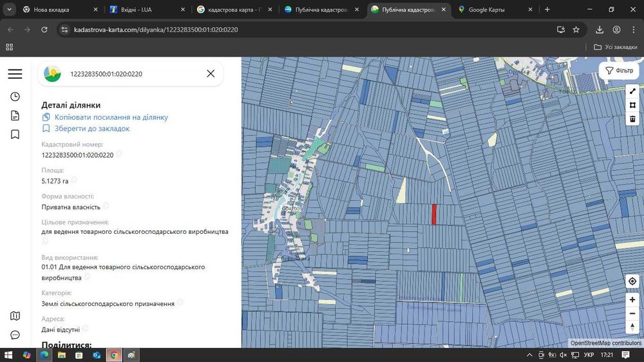Image resolution: width=644 pixels, height=362 pixels.
Task: Open the Фільтр map filter
Action: tap(619, 70)
